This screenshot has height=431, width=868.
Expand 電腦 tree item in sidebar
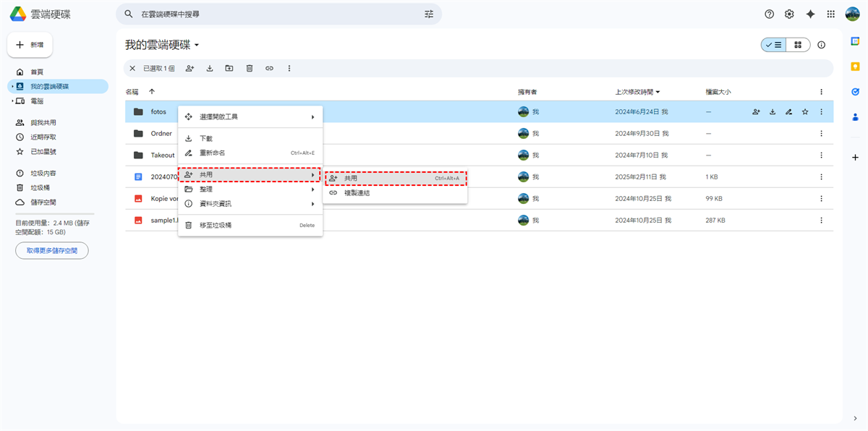click(12, 101)
